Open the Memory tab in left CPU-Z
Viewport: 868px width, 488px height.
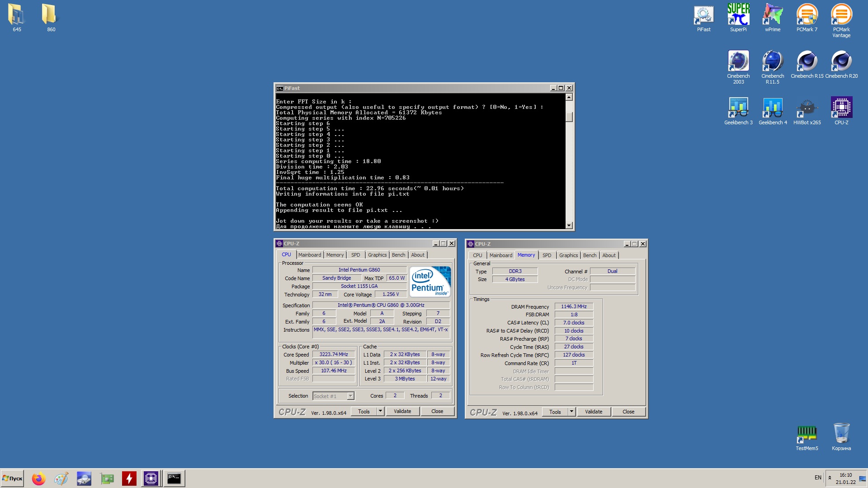tap(335, 255)
